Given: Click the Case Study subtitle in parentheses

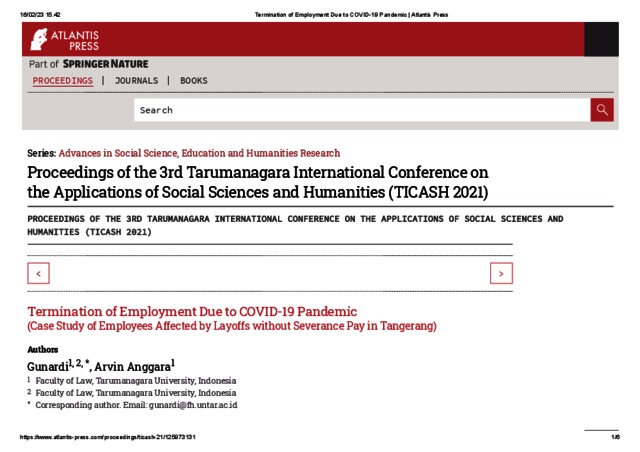Looking at the screenshot, I should click(x=232, y=326).
